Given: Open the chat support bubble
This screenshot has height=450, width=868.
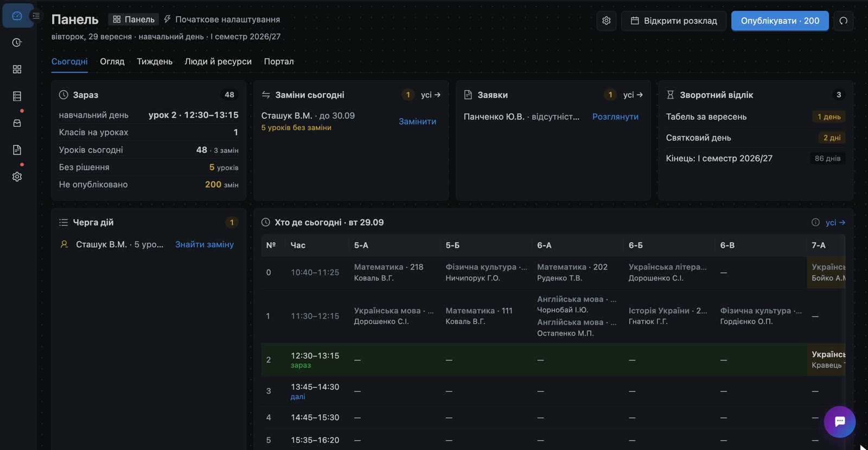Looking at the screenshot, I should pos(840,422).
